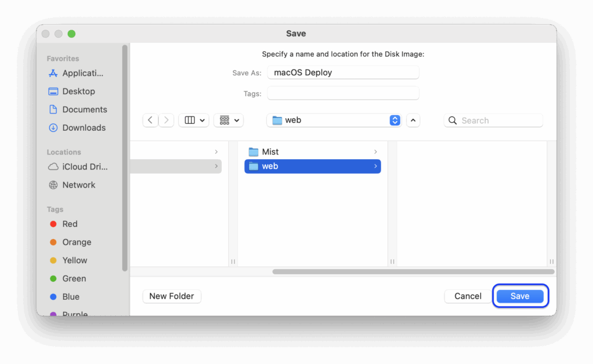The height and width of the screenshot is (364, 593).
Task: Go to Documents in the sidebar
Action: [x=78, y=109]
